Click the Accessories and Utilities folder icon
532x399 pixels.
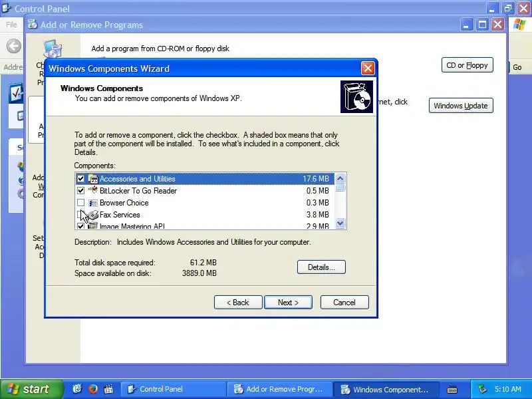(93, 179)
